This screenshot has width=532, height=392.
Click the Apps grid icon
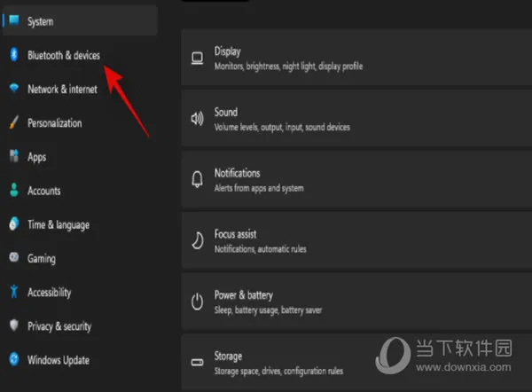tap(14, 156)
